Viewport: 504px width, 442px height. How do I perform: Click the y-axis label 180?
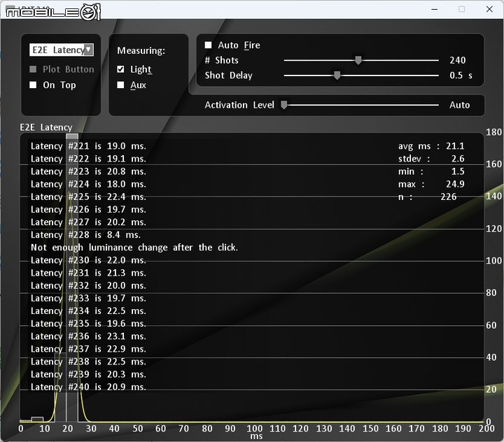point(493,132)
